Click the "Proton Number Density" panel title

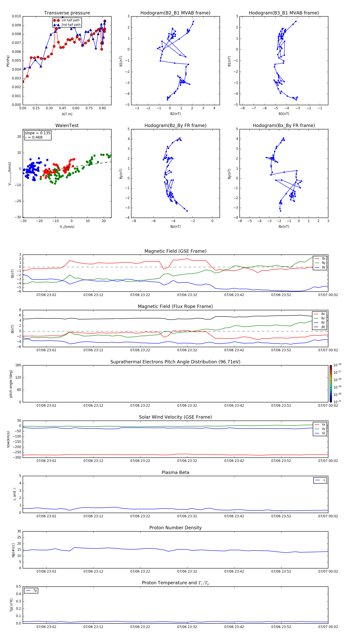tap(175, 528)
